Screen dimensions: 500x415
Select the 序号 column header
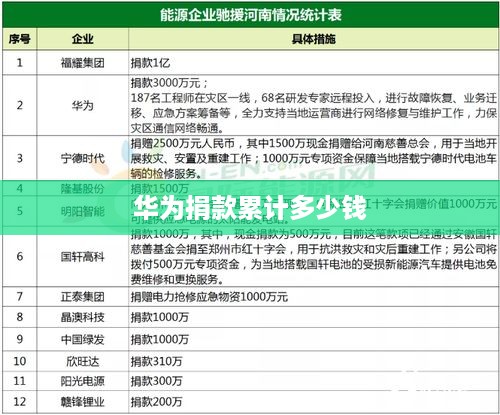tap(19, 39)
